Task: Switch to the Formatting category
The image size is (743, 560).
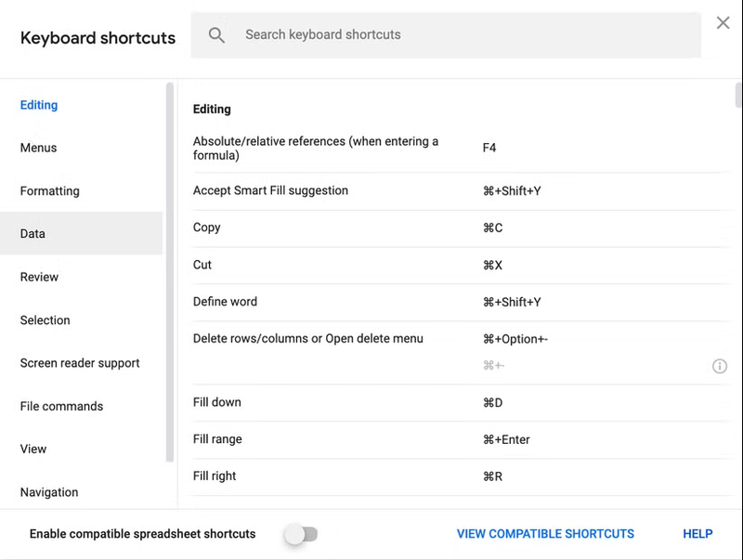Action: 49,191
